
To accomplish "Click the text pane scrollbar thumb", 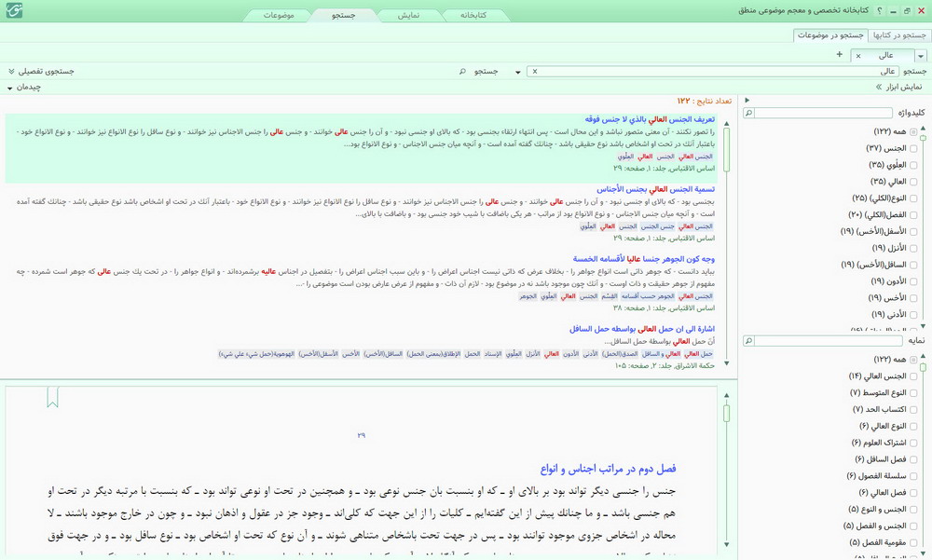I will pyautogui.click(x=726, y=413).
